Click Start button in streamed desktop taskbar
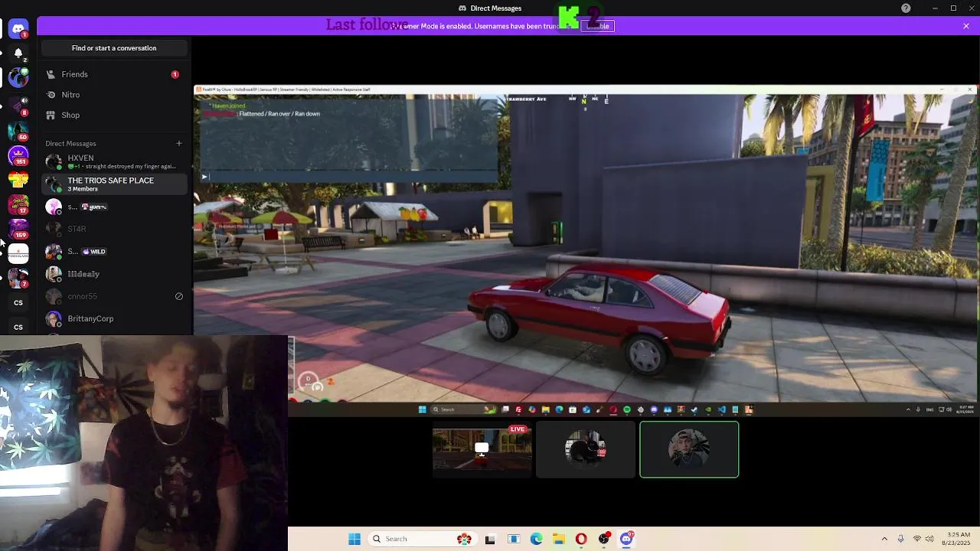Image resolution: width=980 pixels, height=551 pixels. [422, 409]
